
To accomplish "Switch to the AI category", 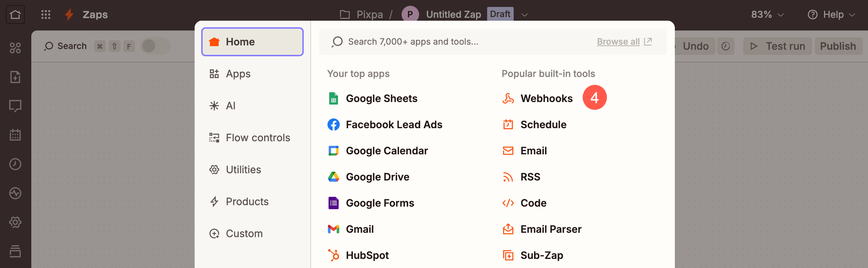I will pyautogui.click(x=252, y=106).
